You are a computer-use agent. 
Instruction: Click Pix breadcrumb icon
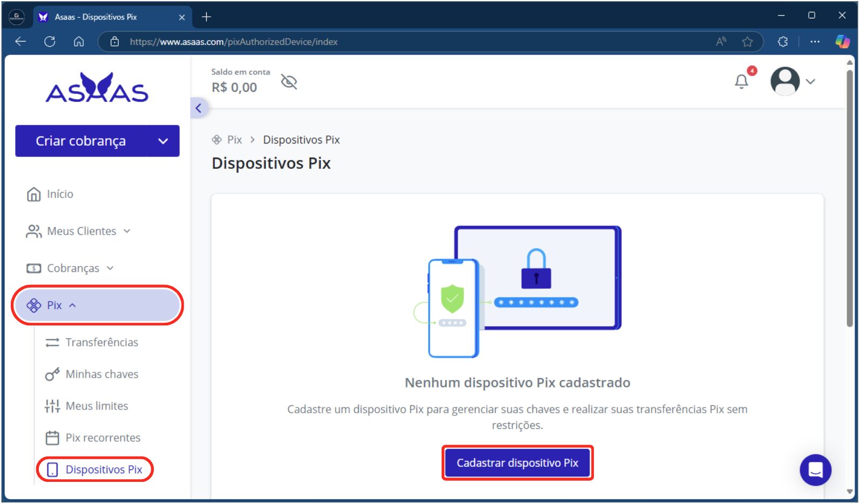pyautogui.click(x=217, y=140)
